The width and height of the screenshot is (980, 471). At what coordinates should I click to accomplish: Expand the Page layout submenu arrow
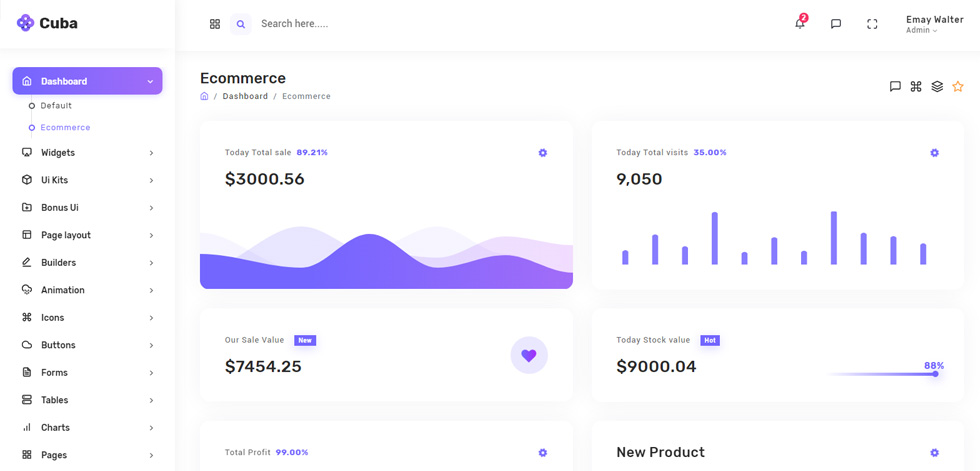[x=151, y=236]
